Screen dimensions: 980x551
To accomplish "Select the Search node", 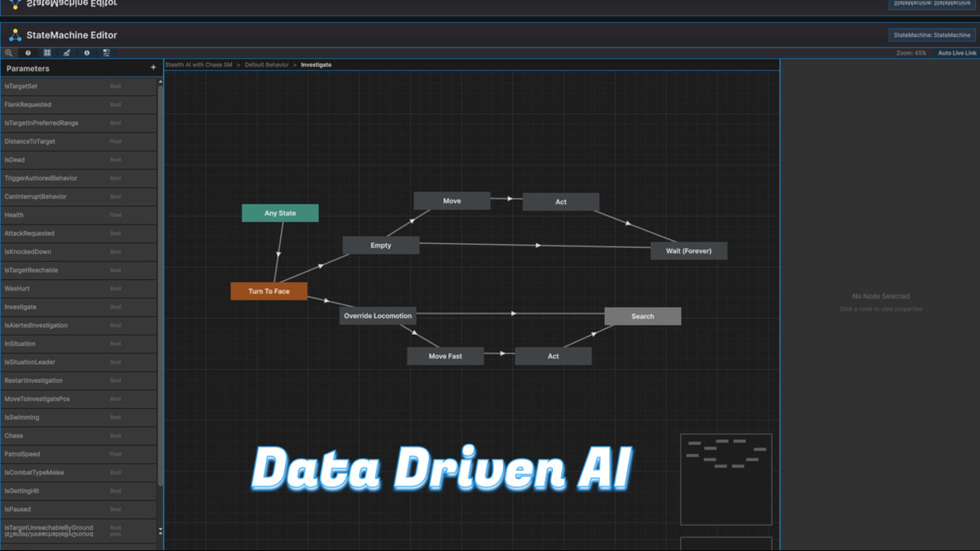I will point(643,316).
